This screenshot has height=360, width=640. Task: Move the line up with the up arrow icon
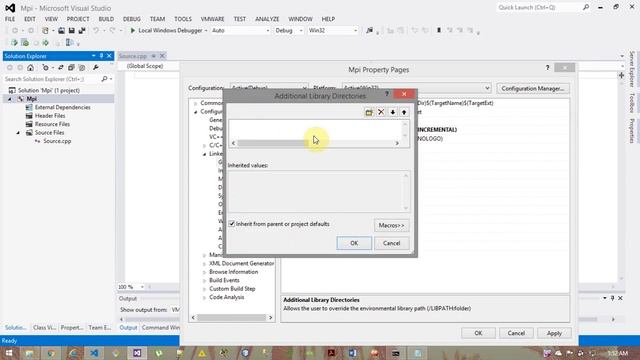(404, 112)
